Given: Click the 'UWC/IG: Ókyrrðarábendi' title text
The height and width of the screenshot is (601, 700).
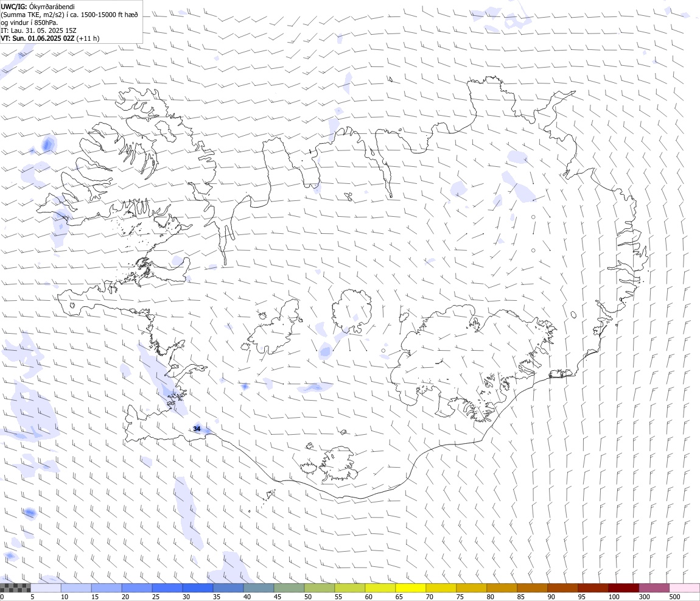Looking at the screenshot, I should pos(38,7).
